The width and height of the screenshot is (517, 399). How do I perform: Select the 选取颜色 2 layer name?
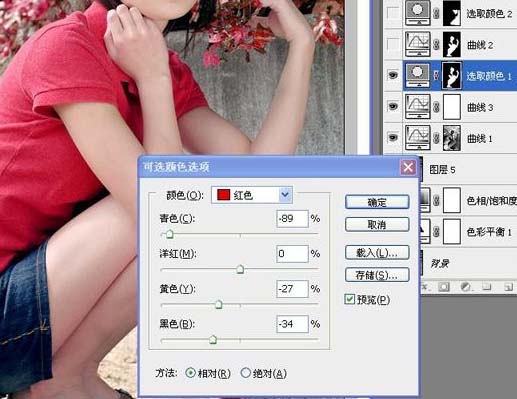(489, 13)
